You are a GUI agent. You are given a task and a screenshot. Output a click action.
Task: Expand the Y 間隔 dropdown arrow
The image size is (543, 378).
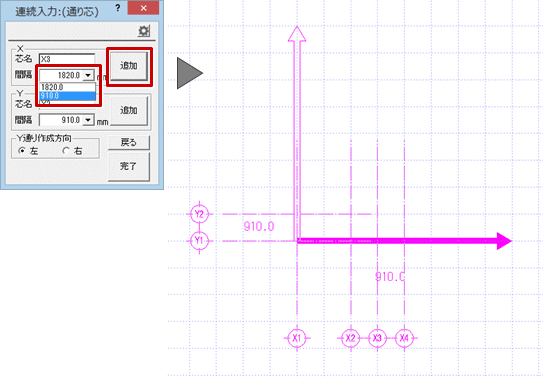(x=88, y=120)
